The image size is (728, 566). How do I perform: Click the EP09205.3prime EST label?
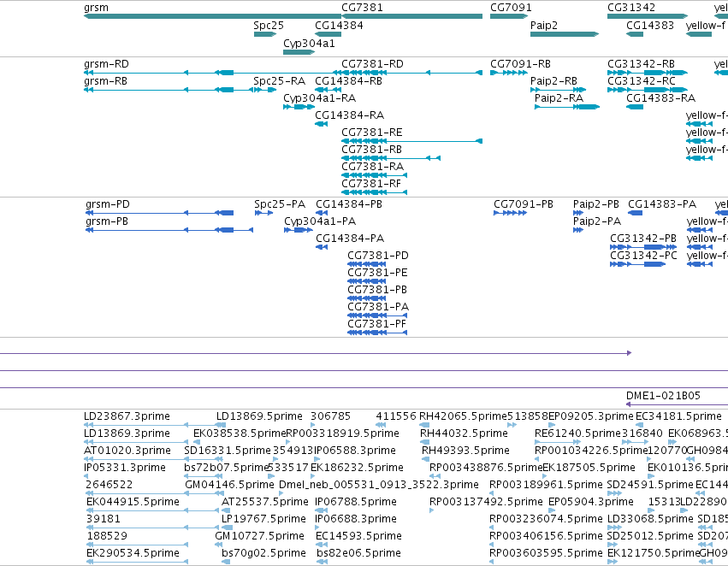tap(590, 416)
